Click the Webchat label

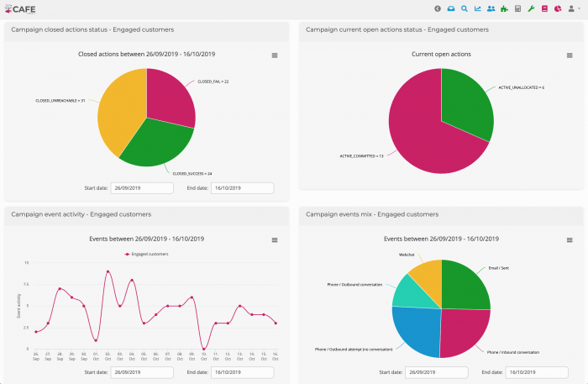coord(407,255)
